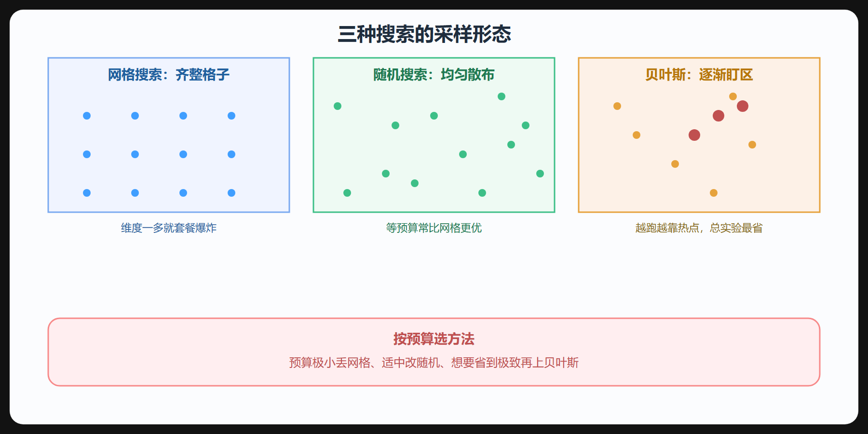Click the title 三种搜索的采样形态

tap(424, 34)
